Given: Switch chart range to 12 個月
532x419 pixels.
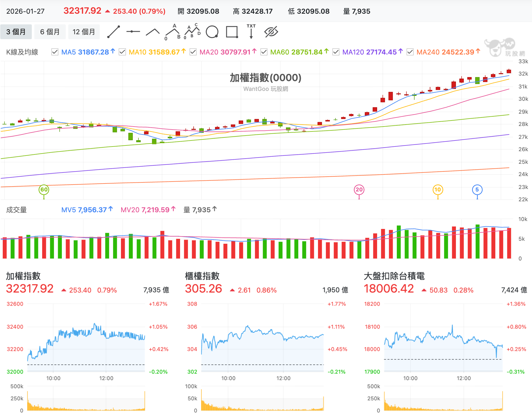Looking at the screenshot, I should [84, 32].
